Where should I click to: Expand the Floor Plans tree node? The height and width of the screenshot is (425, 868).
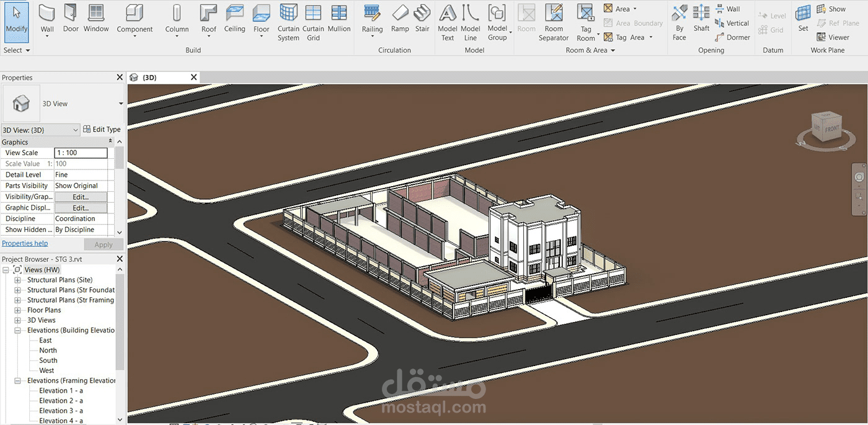click(x=18, y=310)
